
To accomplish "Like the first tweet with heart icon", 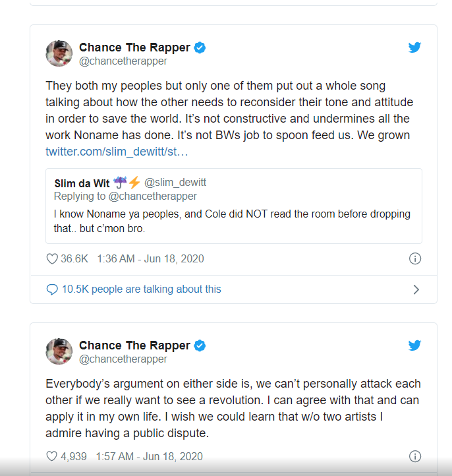I will [x=52, y=259].
